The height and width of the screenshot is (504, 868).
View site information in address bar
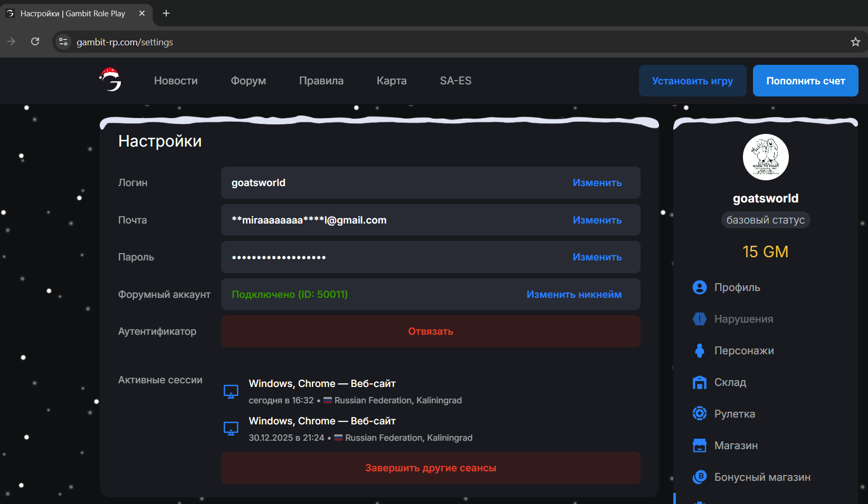tap(63, 42)
